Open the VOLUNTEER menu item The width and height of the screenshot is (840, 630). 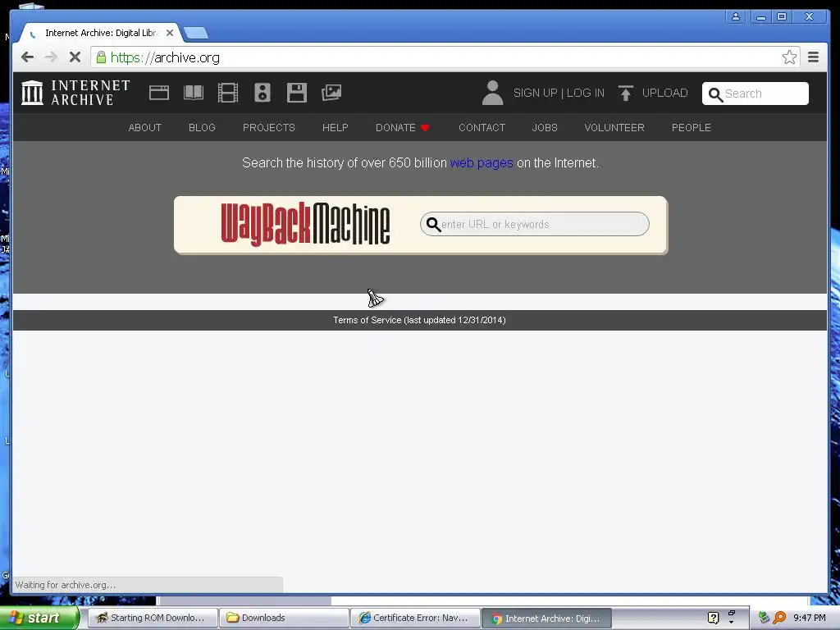(x=614, y=127)
